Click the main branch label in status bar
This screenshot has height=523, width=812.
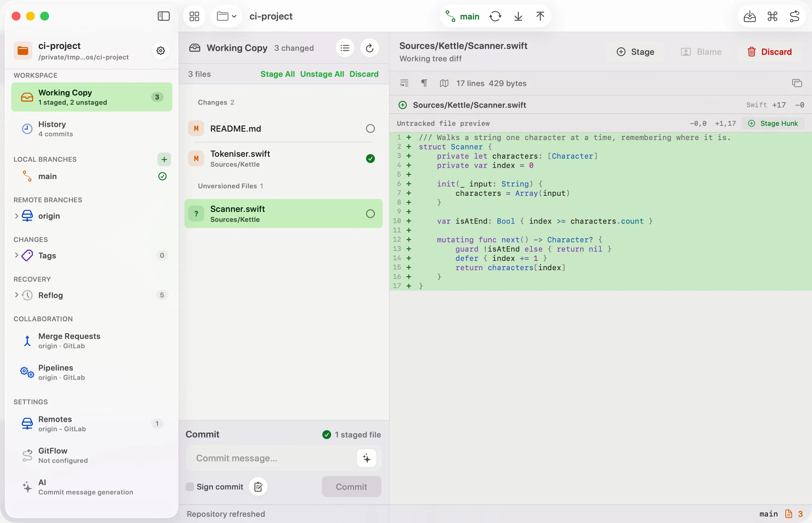click(769, 514)
